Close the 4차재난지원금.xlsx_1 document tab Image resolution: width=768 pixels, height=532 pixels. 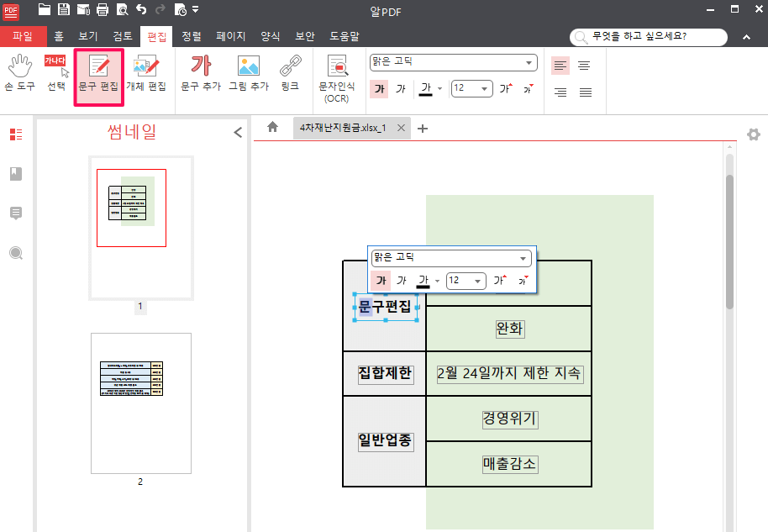(x=401, y=129)
